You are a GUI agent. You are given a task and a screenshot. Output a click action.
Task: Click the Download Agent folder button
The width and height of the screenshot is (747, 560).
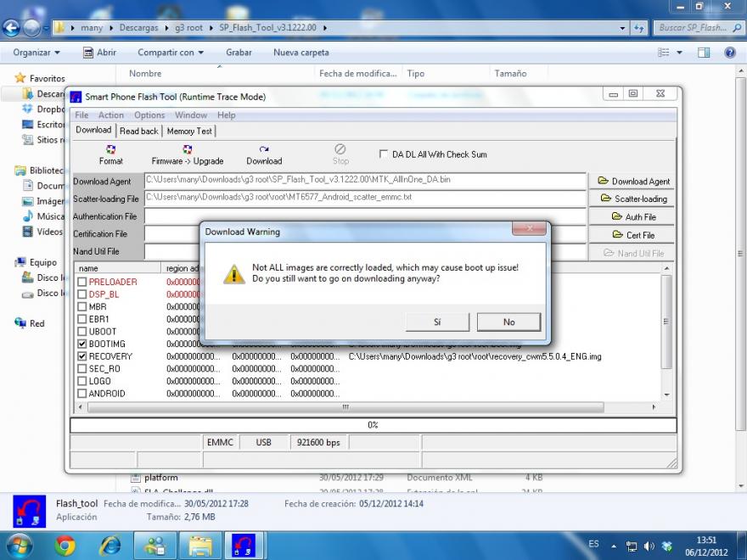[632, 181]
